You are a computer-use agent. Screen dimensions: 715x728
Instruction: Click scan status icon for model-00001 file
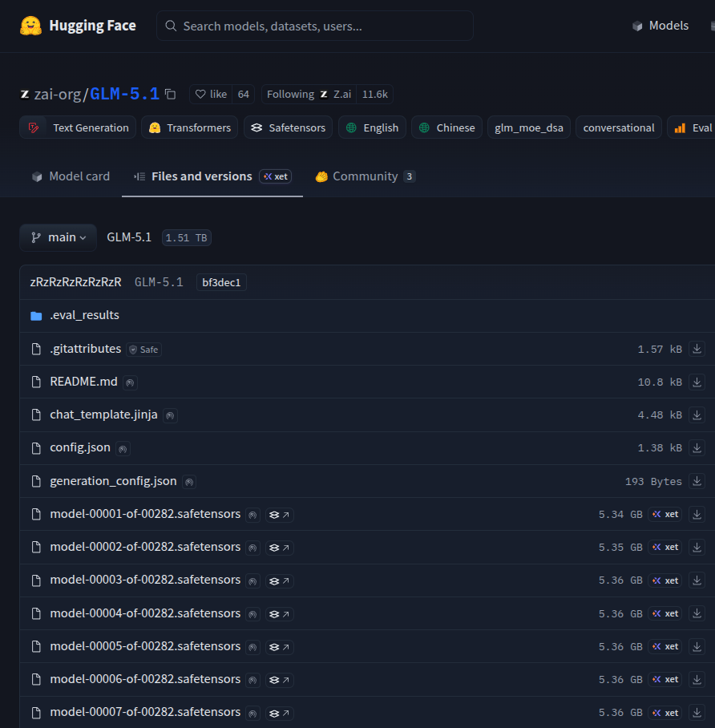pyautogui.click(x=252, y=515)
